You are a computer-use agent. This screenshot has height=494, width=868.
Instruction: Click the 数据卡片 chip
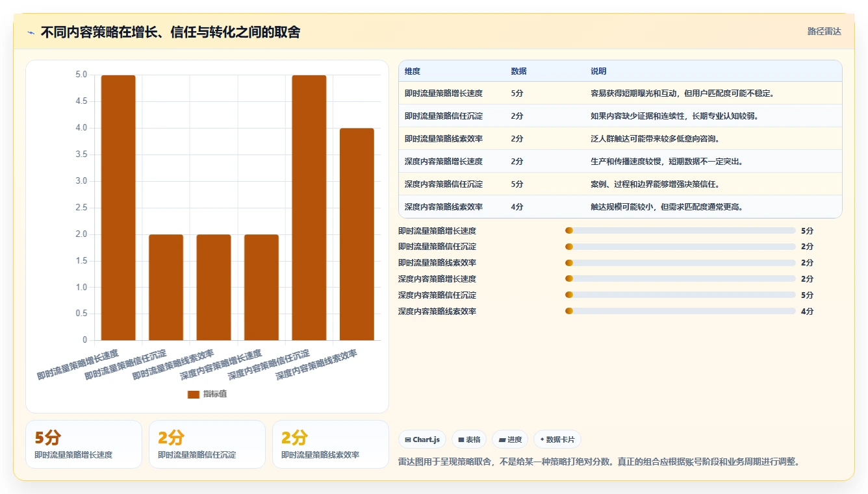coord(557,439)
